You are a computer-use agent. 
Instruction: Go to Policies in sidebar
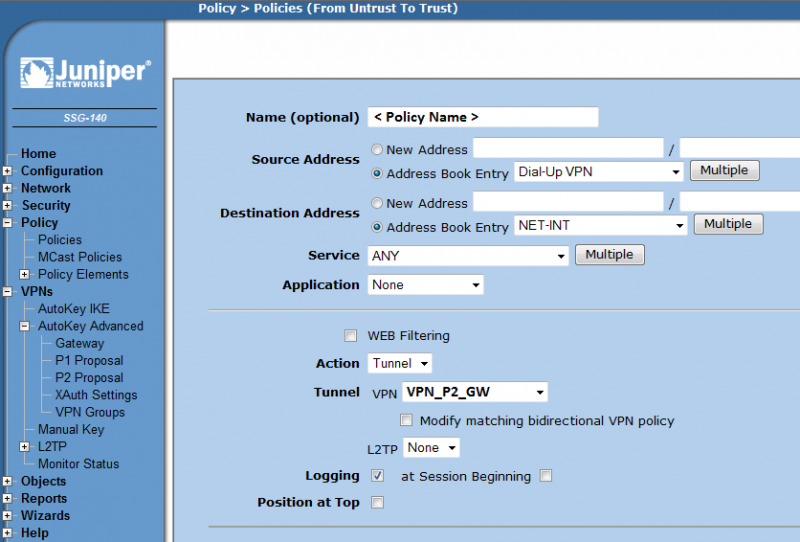click(x=60, y=240)
